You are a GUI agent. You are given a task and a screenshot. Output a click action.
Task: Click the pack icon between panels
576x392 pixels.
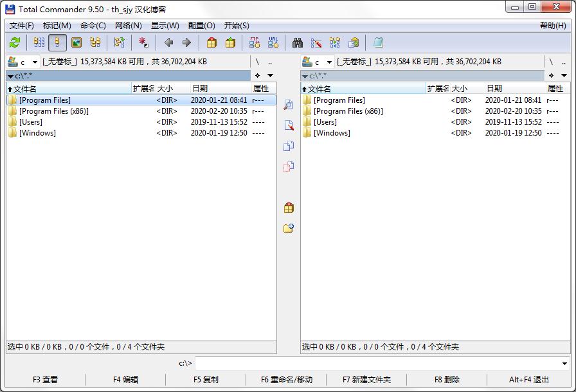pyautogui.click(x=289, y=208)
